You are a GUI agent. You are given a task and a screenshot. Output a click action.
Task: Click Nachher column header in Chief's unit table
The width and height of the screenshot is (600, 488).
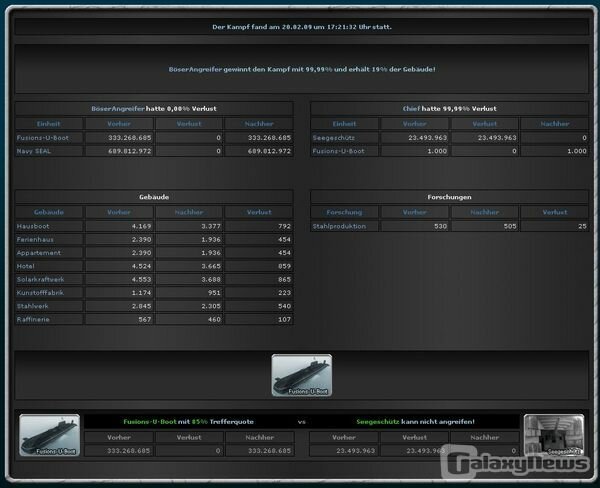pyautogui.click(x=554, y=124)
